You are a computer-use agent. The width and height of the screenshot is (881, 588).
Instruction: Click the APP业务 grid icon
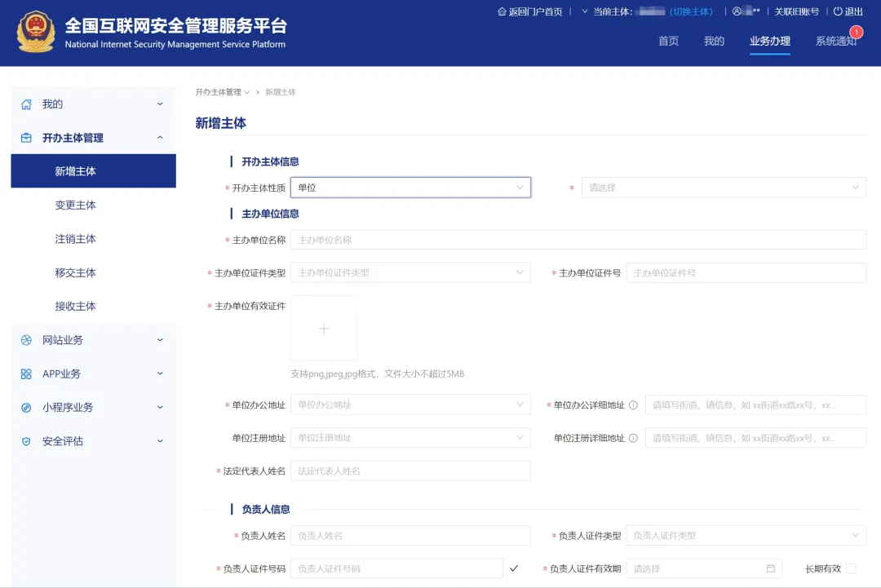(26, 374)
